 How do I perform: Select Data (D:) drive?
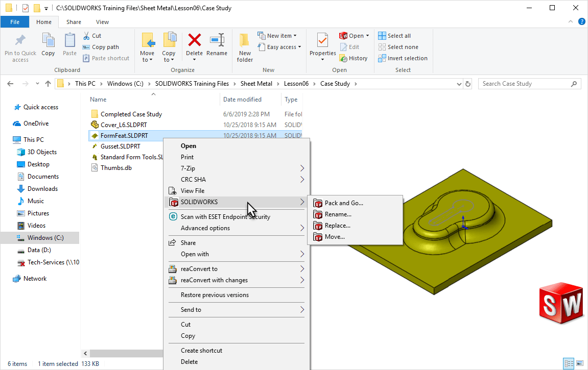[39, 250]
